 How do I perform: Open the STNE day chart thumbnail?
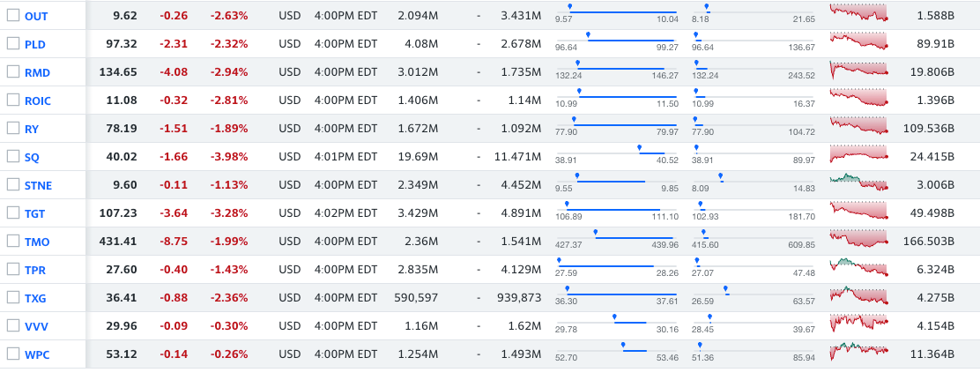pos(858,183)
